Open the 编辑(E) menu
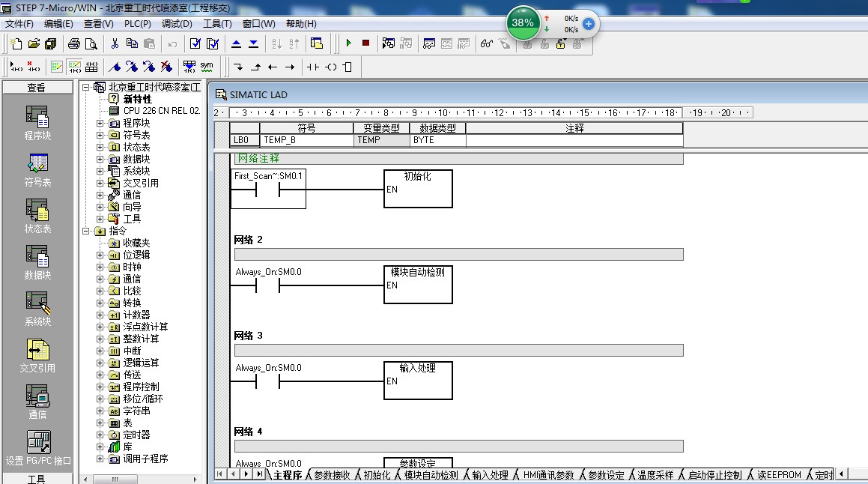Viewport: 868px width, 484px height. (x=58, y=24)
